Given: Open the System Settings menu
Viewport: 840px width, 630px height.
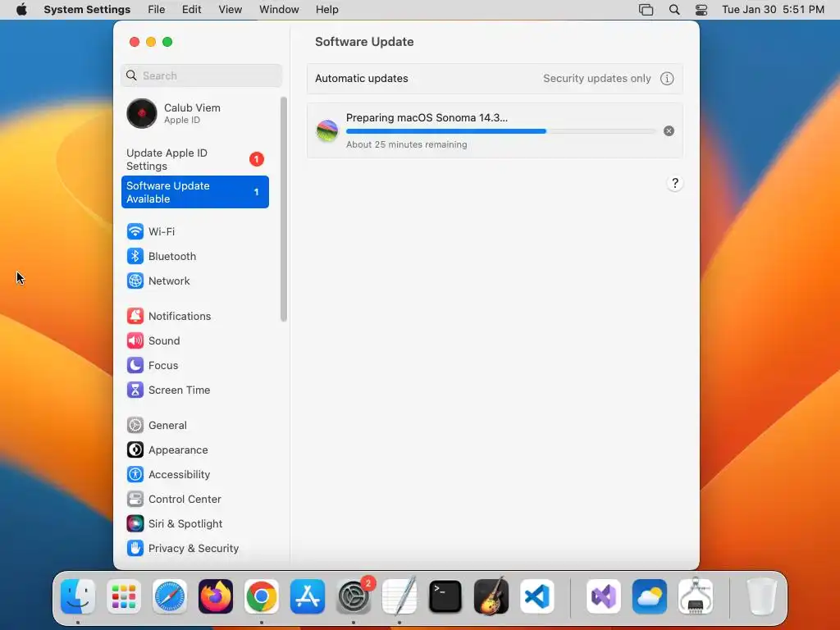Looking at the screenshot, I should point(87,10).
